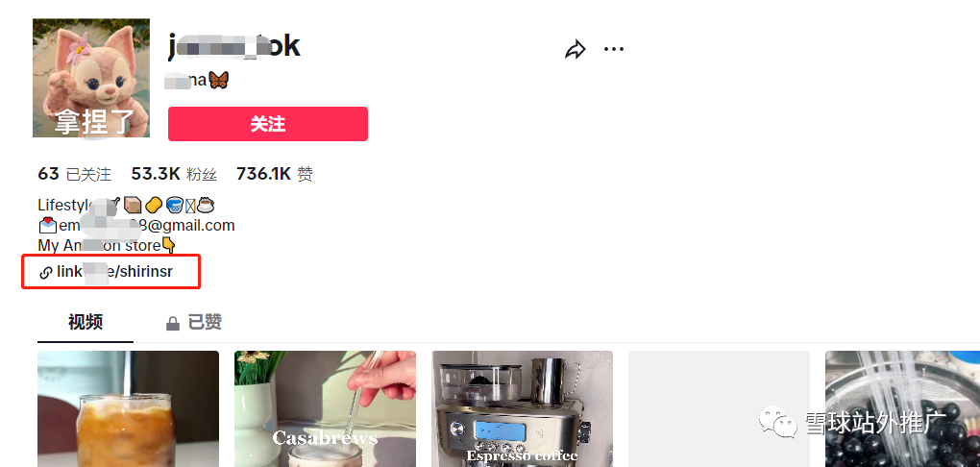
Task: Click the share arrow icon
Action: [x=575, y=49]
